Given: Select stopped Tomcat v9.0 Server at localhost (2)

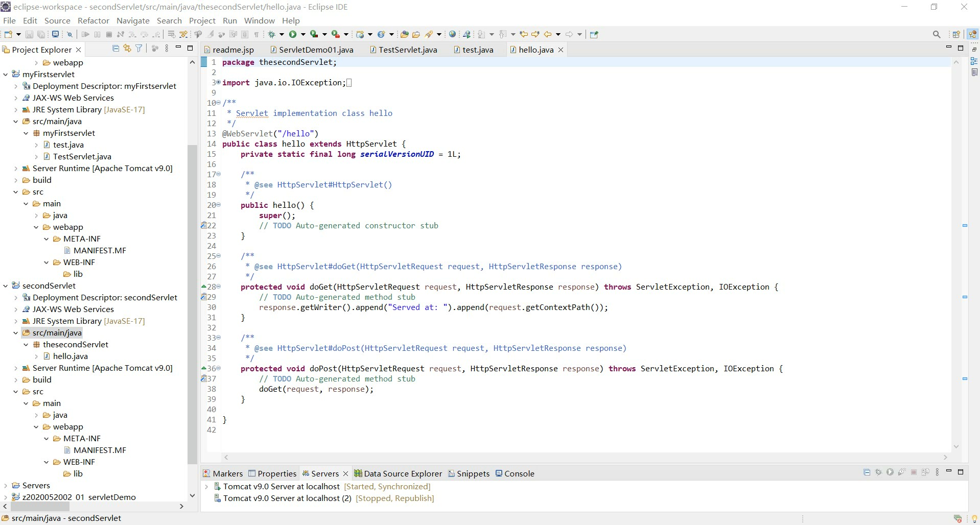Looking at the screenshot, I should (x=324, y=498).
